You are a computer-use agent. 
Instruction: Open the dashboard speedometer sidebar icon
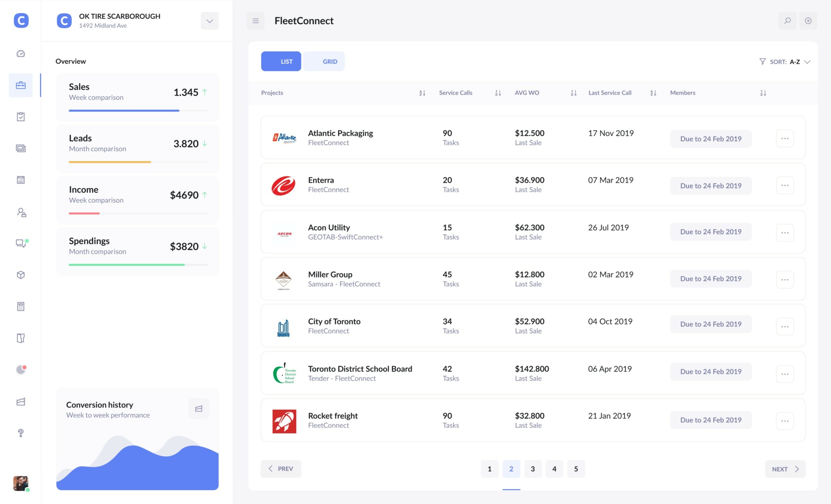[x=21, y=54]
